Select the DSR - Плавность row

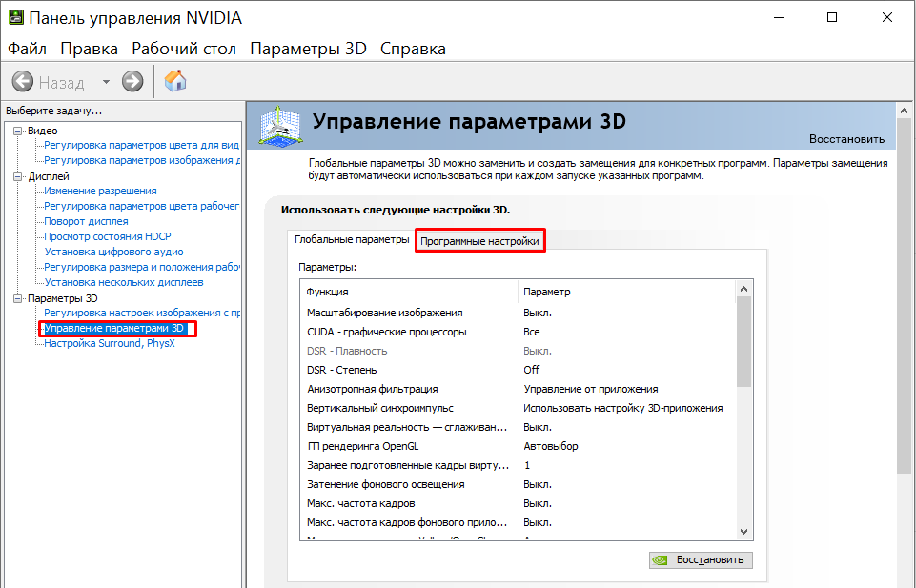[518, 351]
